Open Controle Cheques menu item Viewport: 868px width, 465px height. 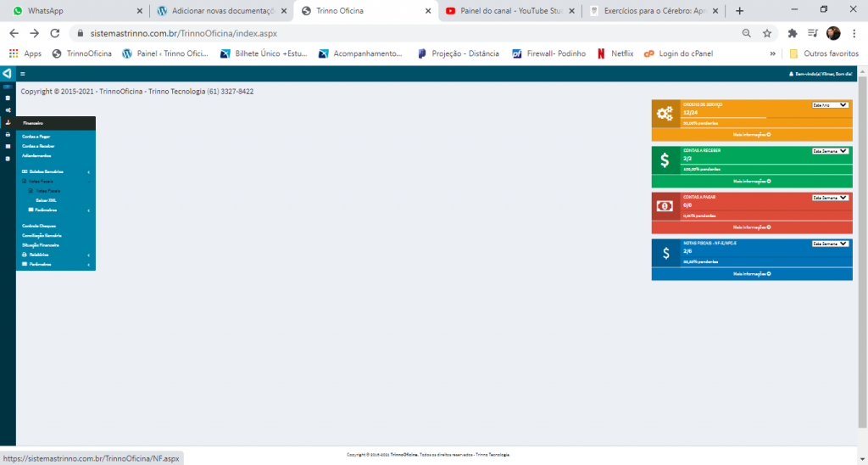pos(39,226)
